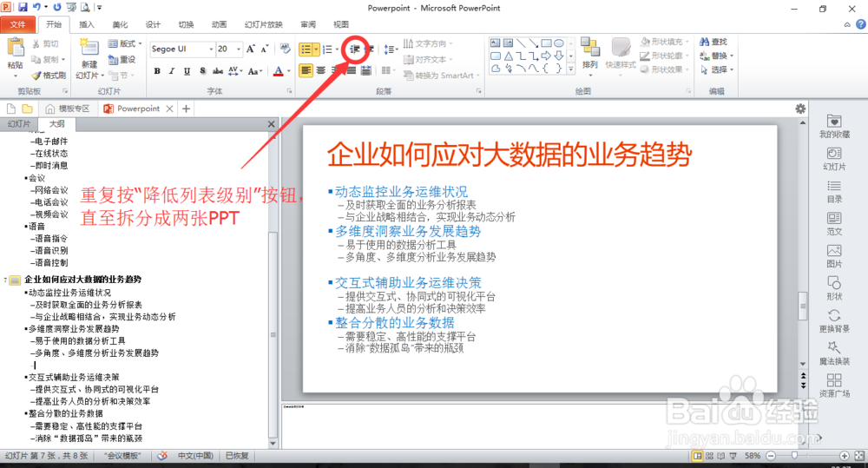Viewport: 868px width, 468px height.
Task: Toggle Italic formatting
Action: tap(172, 71)
